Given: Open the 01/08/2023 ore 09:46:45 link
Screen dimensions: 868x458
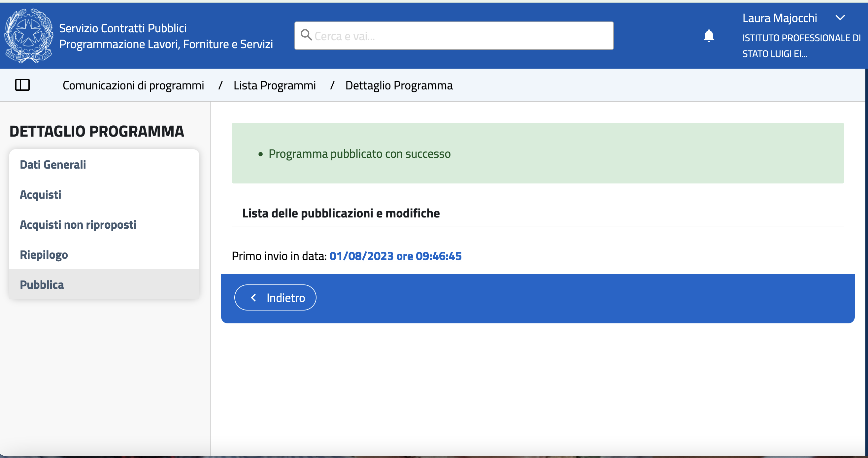Looking at the screenshot, I should click(395, 256).
